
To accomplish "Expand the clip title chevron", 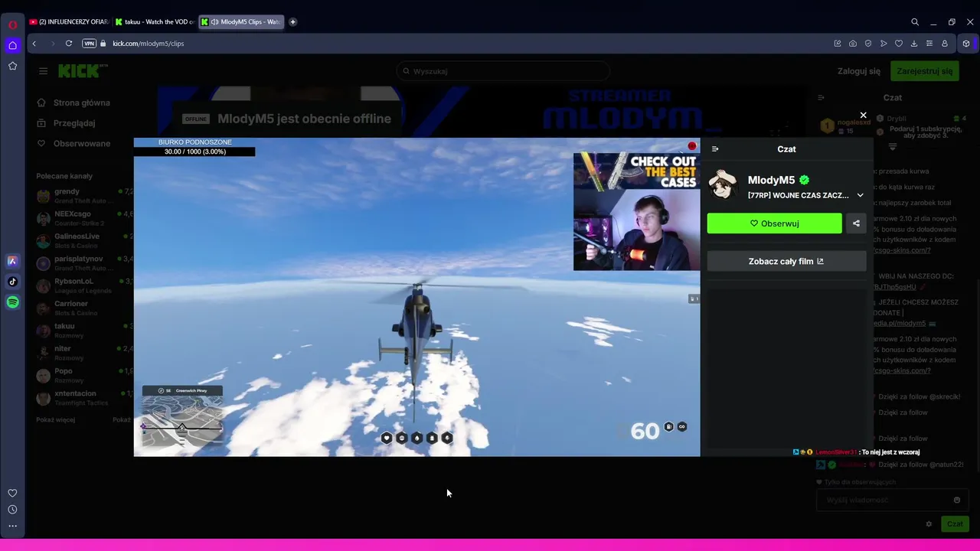I will click(860, 195).
